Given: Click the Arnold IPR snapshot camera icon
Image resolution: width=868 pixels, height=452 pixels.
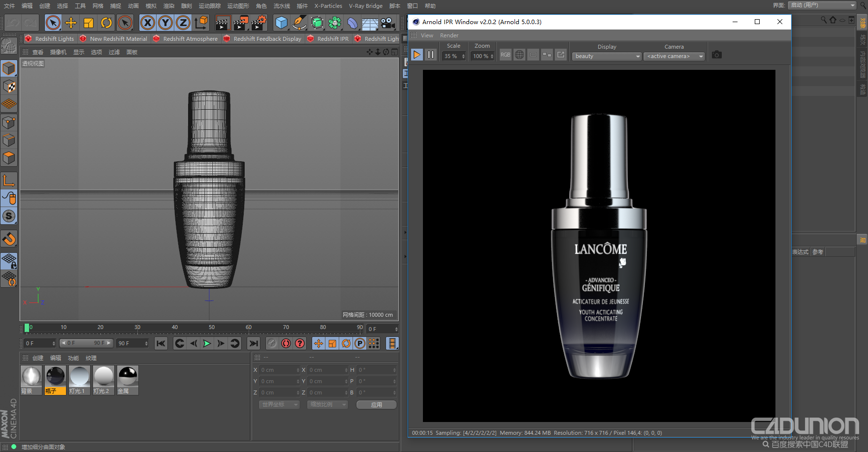Looking at the screenshot, I should pyautogui.click(x=717, y=55).
